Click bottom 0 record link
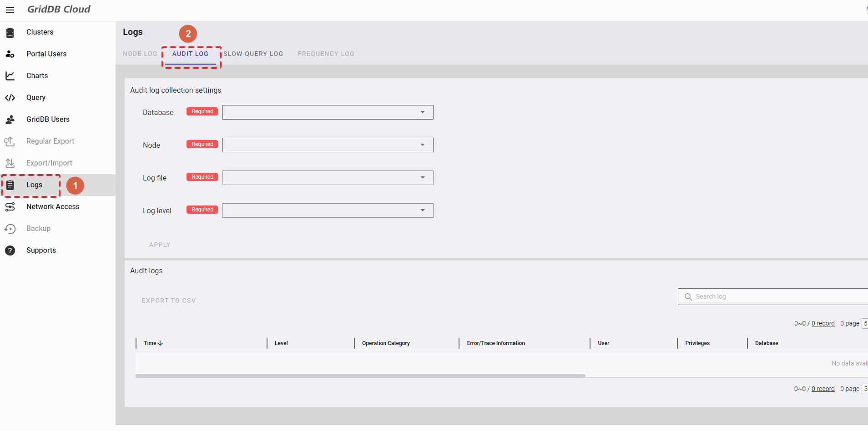The image size is (868, 431). 823,389
